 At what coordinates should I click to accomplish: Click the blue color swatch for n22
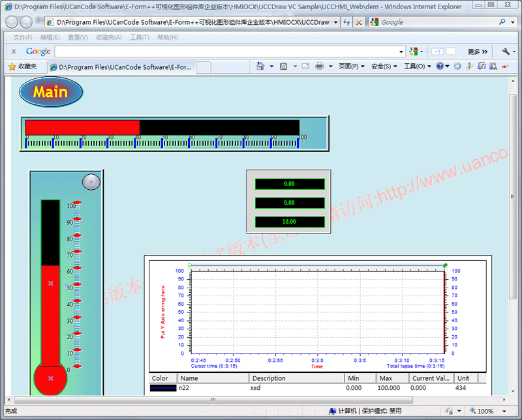click(x=162, y=387)
